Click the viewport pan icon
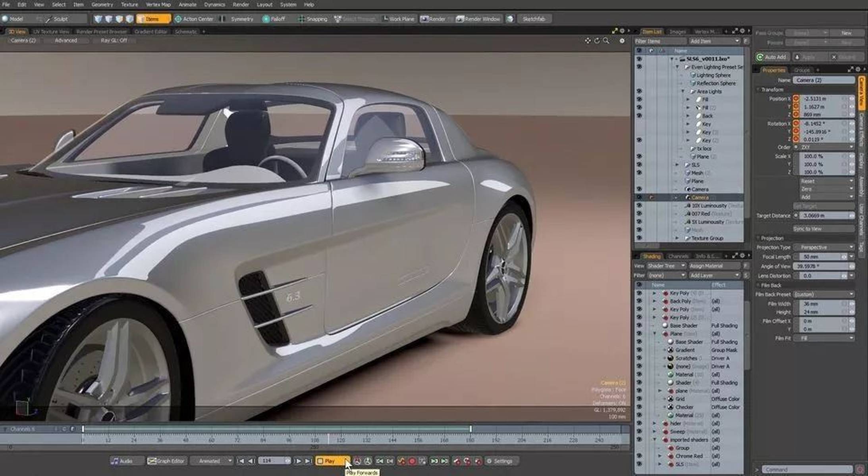The image size is (868, 476). [588, 41]
